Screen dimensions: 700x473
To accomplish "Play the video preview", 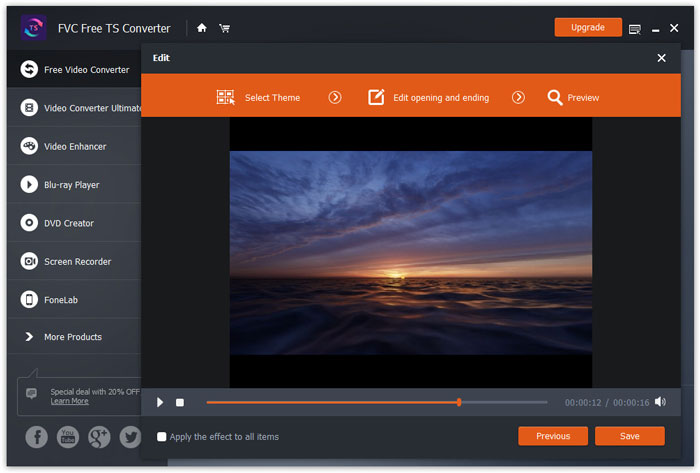I will pyautogui.click(x=160, y=402).
